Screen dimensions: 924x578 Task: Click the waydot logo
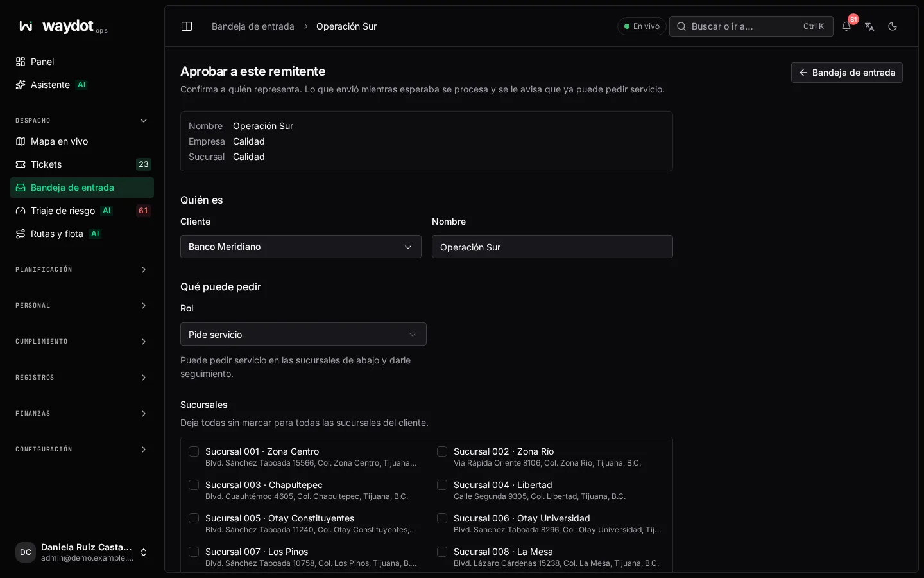click(63, 26)
